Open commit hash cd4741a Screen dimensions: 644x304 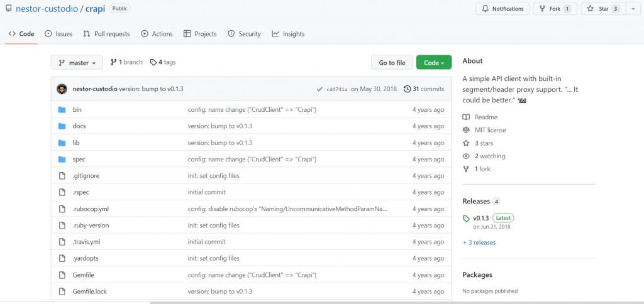(x=337, y=89)
